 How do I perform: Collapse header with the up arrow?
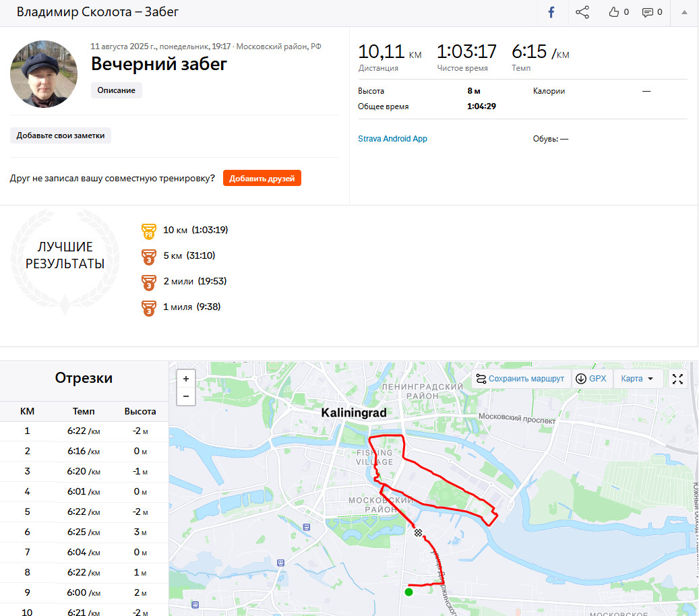(684, 12)
